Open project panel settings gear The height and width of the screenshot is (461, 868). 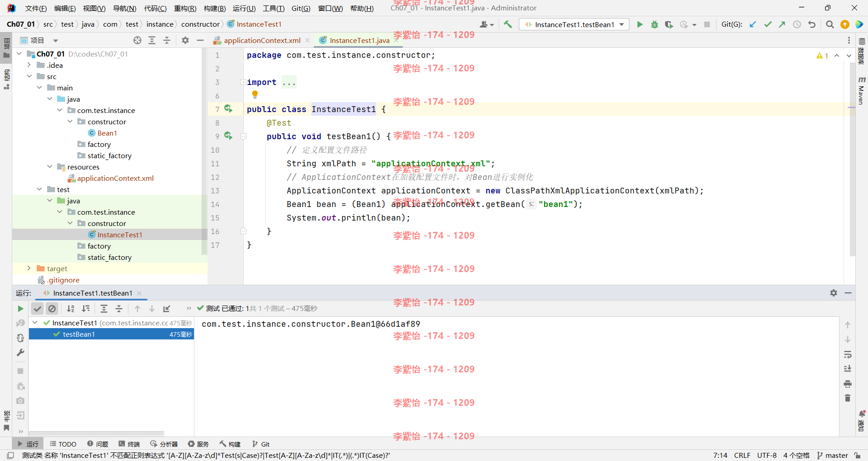click(185, 40)
